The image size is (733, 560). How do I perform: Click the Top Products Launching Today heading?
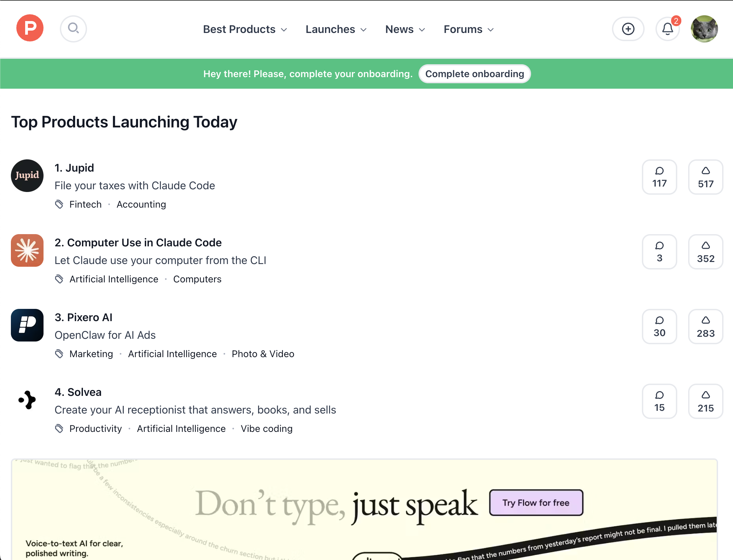(x=124, y=122)
